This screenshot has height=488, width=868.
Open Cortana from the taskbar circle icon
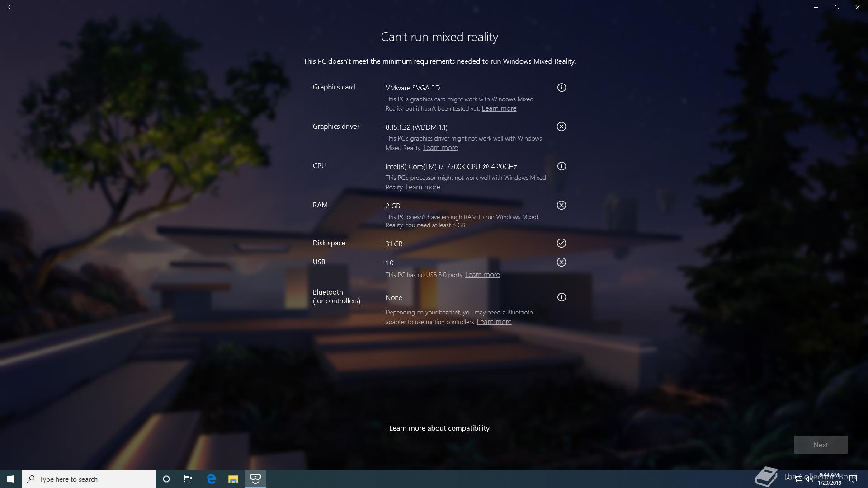pyautogui.click(x=166, y=479)
